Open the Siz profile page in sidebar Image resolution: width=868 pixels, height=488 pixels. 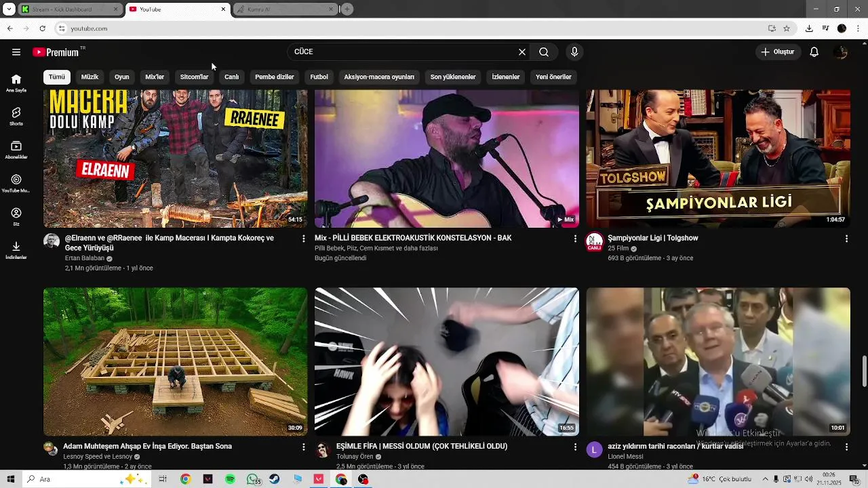(x=16, y=217)
